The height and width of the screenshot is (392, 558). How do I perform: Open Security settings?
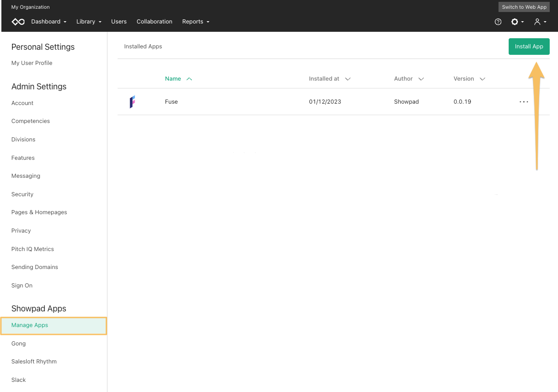coord(23,194)
